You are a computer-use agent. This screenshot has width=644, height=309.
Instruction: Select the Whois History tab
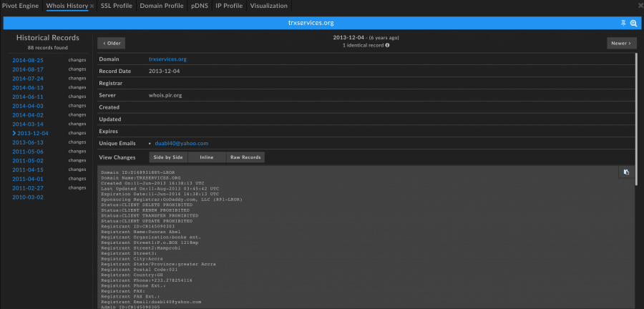click(x=67, y=6)
